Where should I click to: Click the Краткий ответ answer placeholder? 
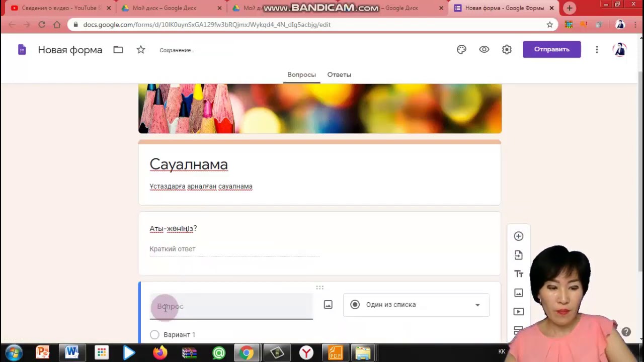coord(172,249)
